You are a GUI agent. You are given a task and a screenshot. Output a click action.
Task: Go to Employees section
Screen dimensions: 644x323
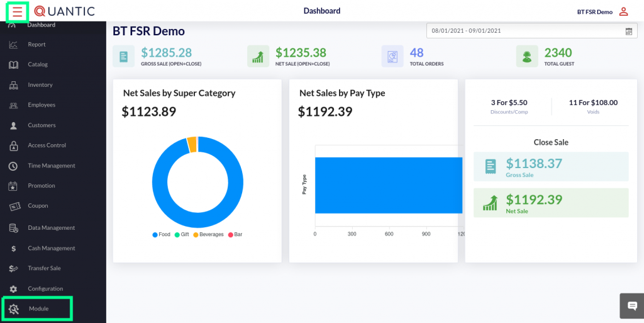point(42,105)
